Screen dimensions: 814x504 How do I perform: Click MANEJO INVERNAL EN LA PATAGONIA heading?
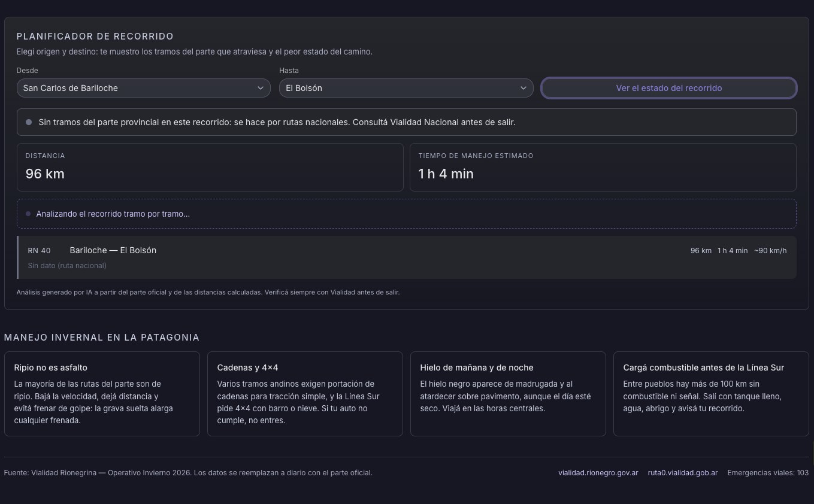(102, 338)
